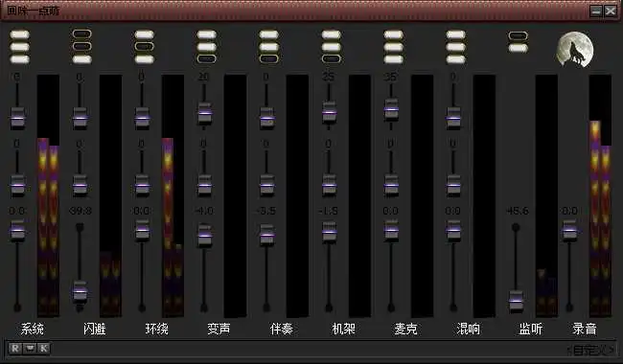Click the 伴奏 channel label
Viewport: 623px width, 364px height.
[x=281, y=330]
